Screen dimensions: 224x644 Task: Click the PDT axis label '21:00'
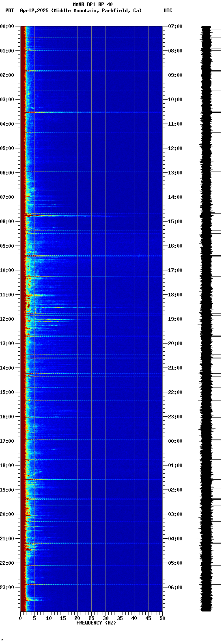pyautogui.click(x=7, y=539)
